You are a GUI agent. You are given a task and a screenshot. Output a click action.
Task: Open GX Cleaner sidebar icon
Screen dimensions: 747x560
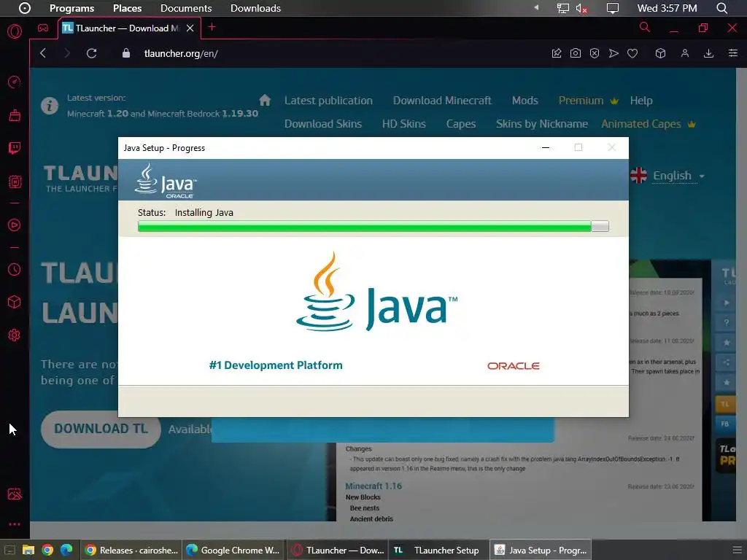click(15, 115)
